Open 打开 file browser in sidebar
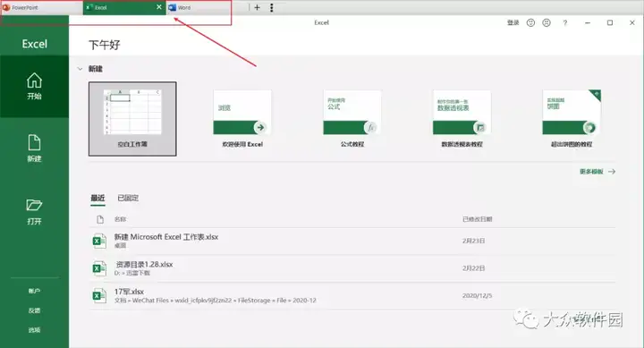This screenshot has width=644, height=348. point(35,212)
